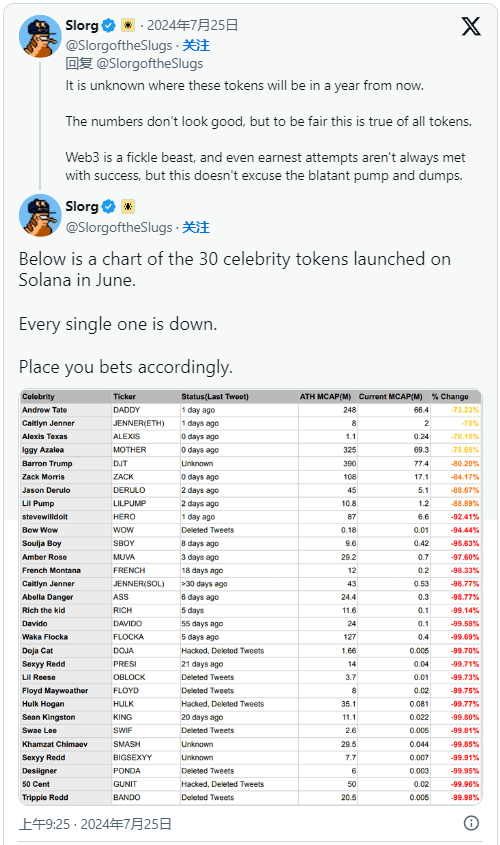This screenshot has width=500, height=845.
Task: Click the yellow affiliate badge in the main tweet header
Action: (128, 206)
